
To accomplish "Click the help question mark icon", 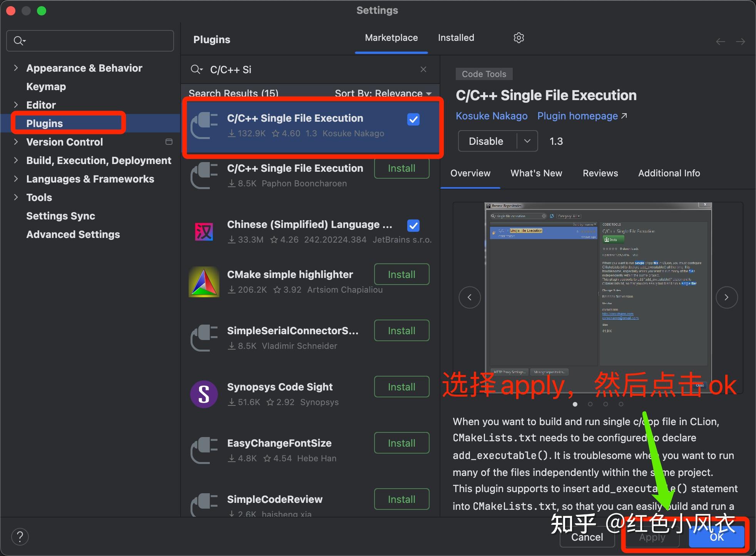I will click(20, 536).
